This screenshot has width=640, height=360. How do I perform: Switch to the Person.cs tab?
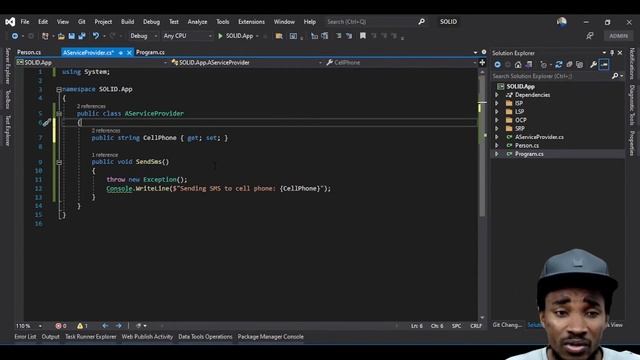29,52
